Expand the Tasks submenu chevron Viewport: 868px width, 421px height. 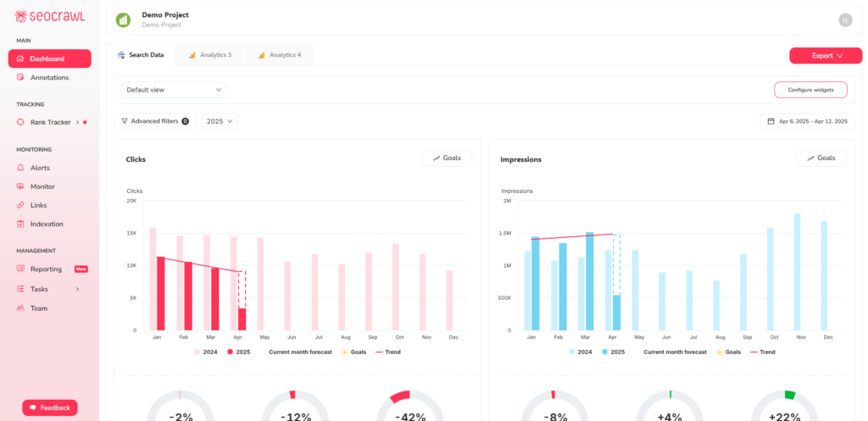[x=77, y=289]
